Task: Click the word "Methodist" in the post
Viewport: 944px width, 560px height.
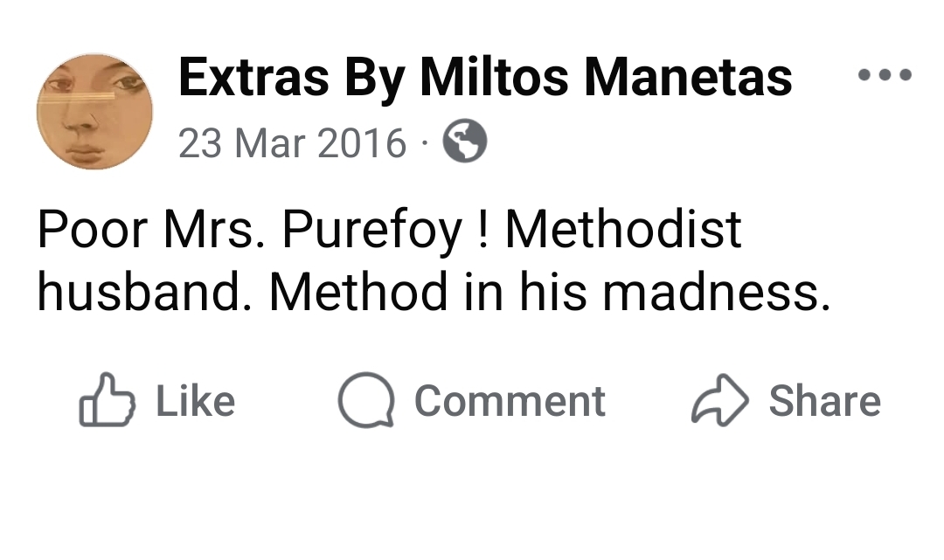Action: coord(622,230)
